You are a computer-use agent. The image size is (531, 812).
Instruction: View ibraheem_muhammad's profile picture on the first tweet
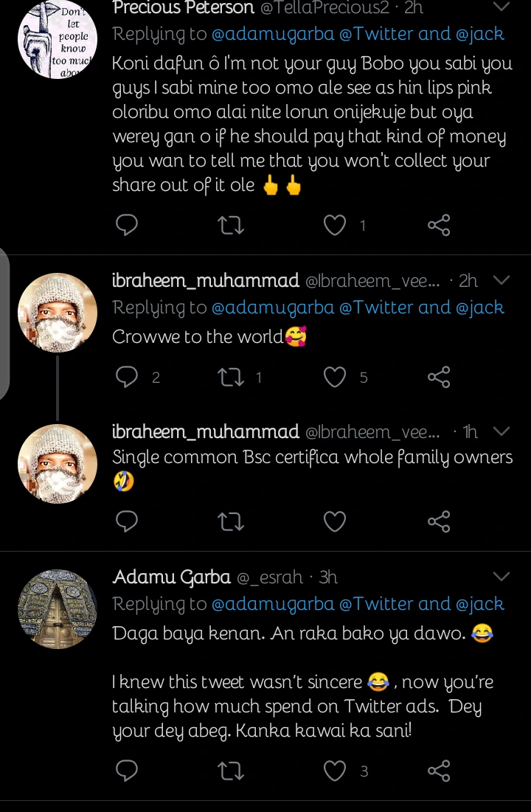pyautogui.click(x=58, y=313)
